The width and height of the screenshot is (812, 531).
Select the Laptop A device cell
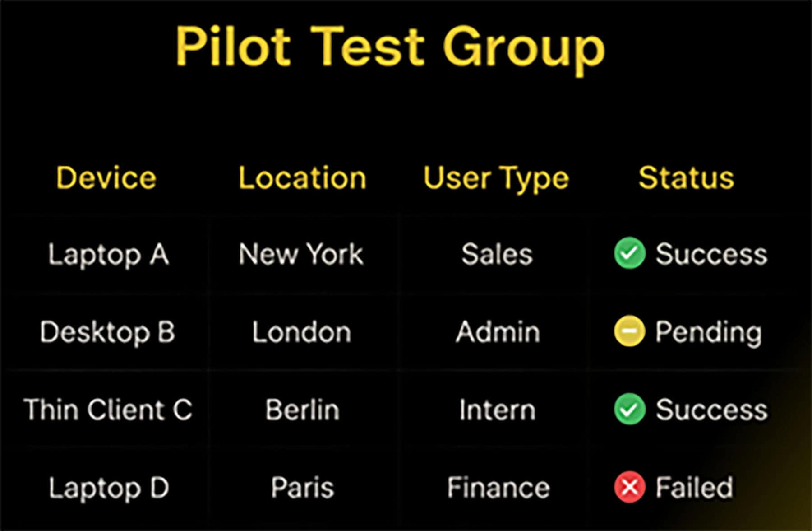(x=109, y=255)
